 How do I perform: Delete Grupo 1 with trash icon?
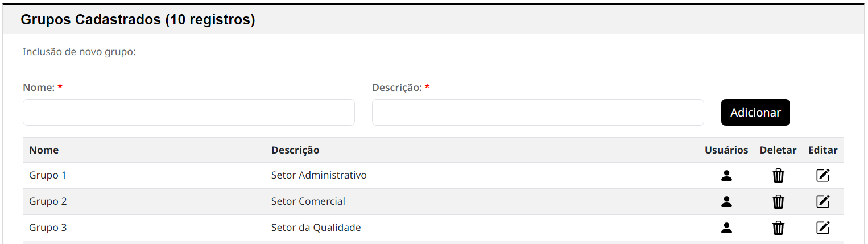pyautogui.click(x=778, y=176)
